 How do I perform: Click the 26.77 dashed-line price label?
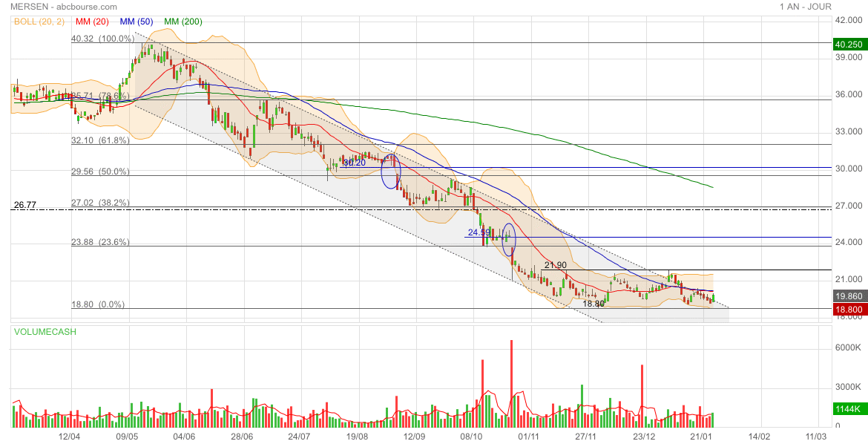pos(25,205)
